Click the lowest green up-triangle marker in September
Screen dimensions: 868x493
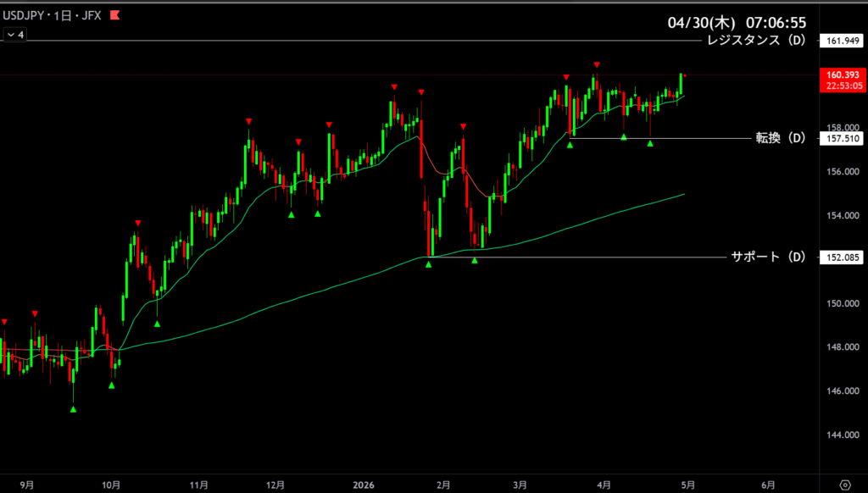pyautogui.click(x=73, y=410)
